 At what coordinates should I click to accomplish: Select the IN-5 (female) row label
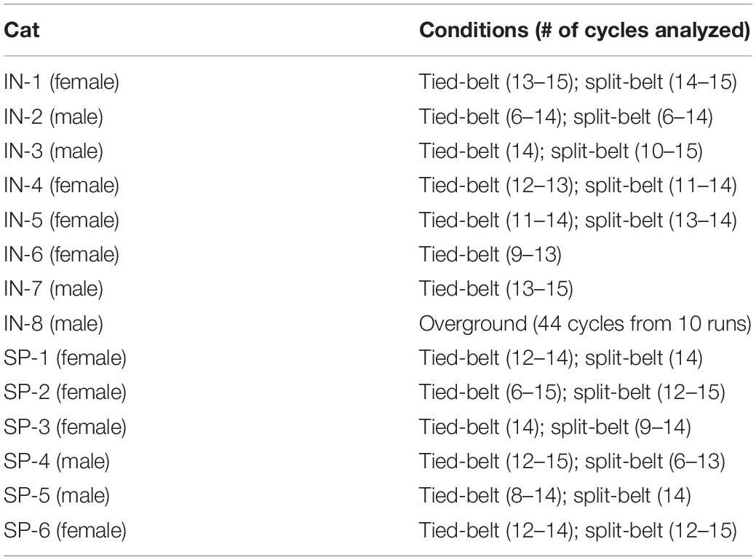(61, 220)
